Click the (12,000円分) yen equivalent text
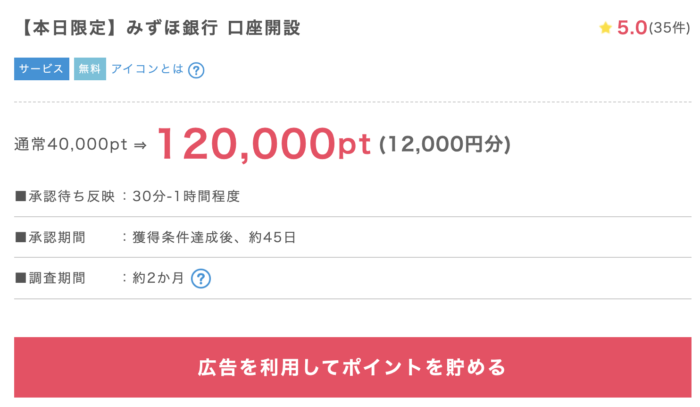 [445, 145]
